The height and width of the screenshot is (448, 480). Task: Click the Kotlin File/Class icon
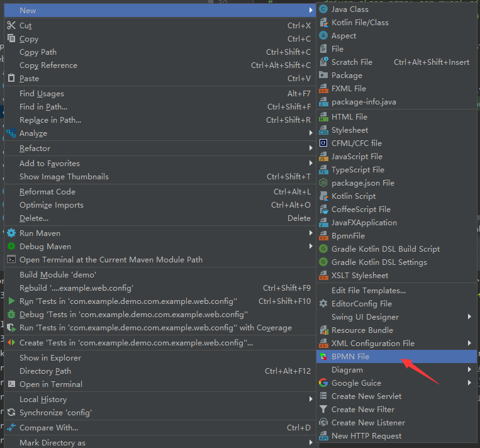[x=323, y=23]
